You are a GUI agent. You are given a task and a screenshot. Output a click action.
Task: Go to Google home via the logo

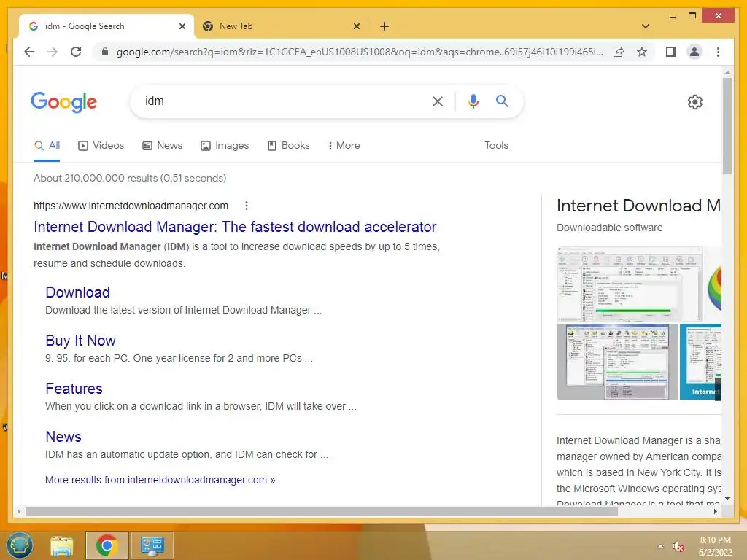64,102
